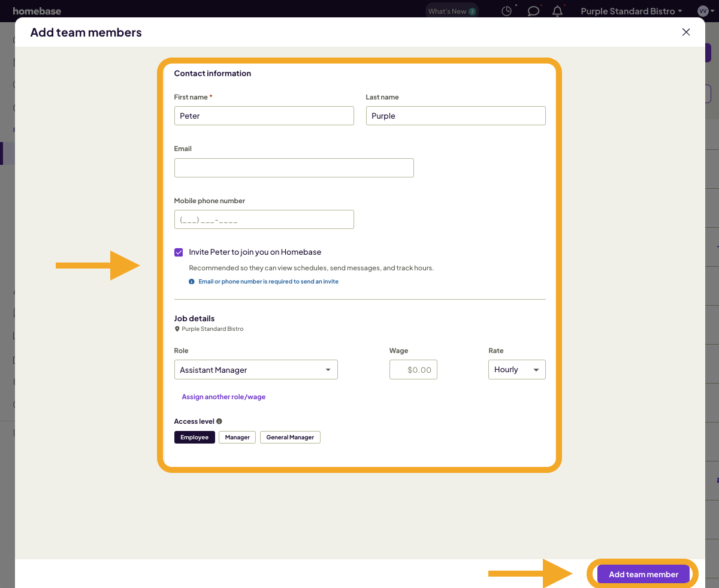This screenshot has width=719, height=588.
Task: Open the Purple Standard Bistro location switcher
Action: coord(631,11)
